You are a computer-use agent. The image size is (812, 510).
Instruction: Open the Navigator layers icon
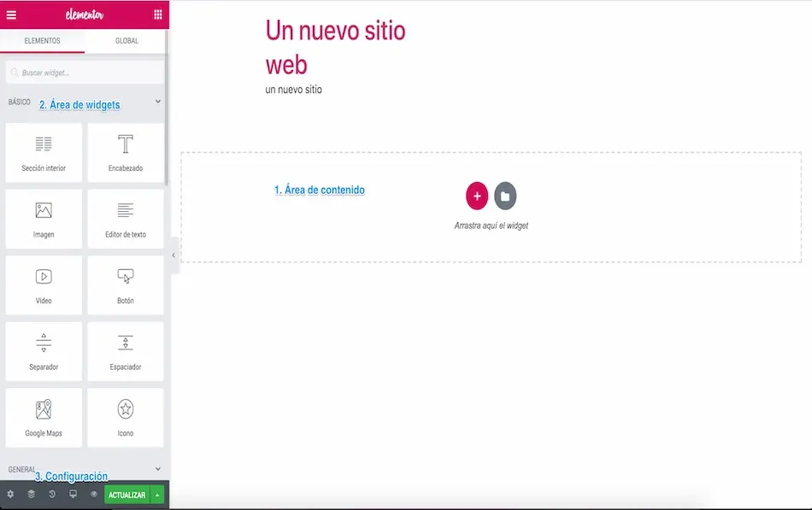click(x=31, y=495)
